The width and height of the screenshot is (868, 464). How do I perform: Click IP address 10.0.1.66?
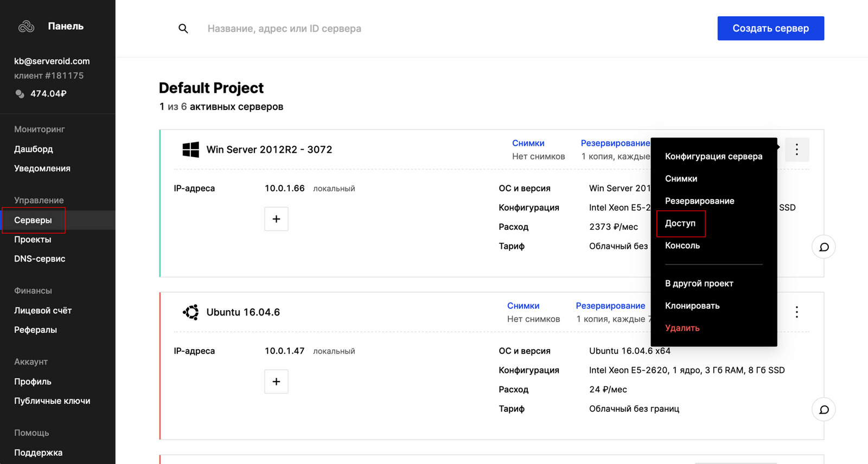pos(284,188)
